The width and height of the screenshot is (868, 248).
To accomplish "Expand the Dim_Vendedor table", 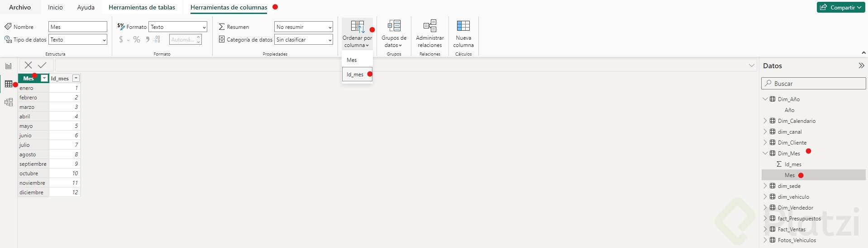I will click(x=765, y=207).
